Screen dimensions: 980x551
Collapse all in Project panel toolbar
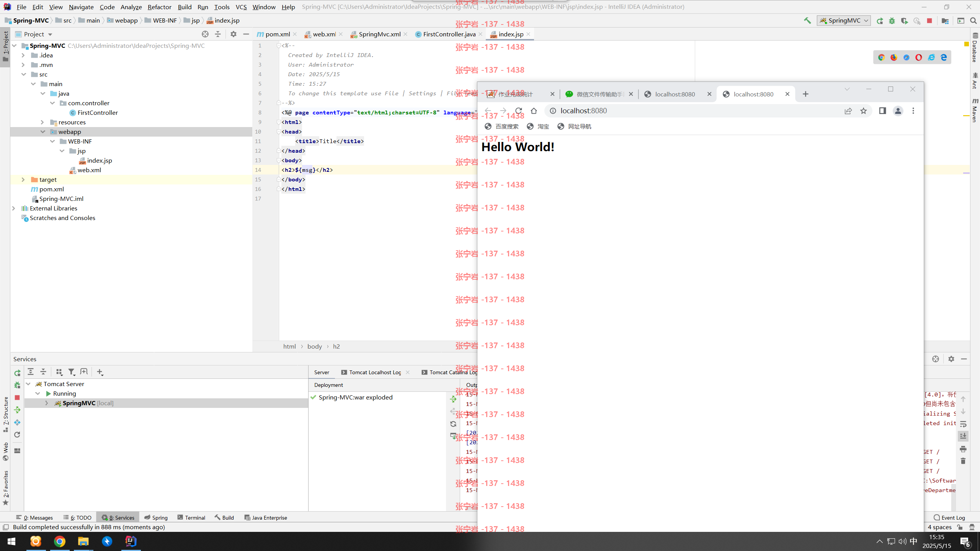click(218, 34)
